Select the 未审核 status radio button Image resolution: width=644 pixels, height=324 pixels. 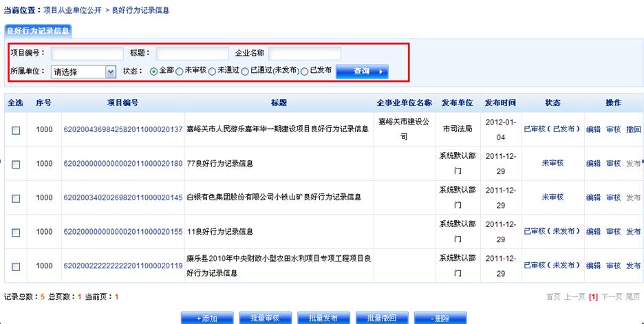pos(179,72)
